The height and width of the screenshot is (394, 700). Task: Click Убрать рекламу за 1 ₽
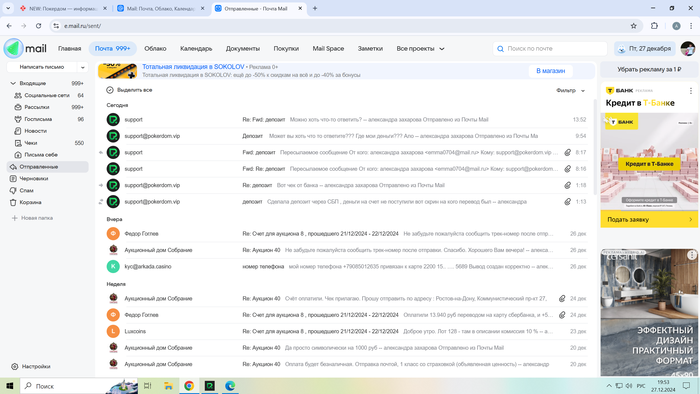[649, 70]
